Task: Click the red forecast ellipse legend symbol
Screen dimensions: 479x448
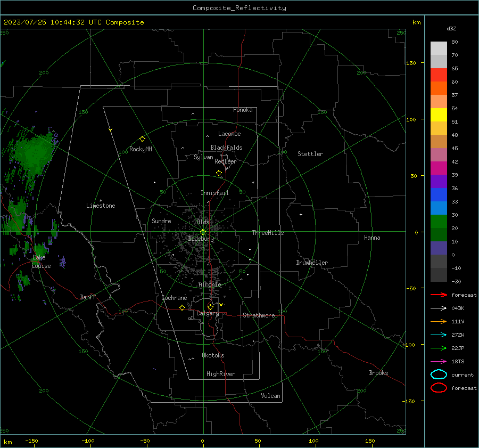Action: 439,388
